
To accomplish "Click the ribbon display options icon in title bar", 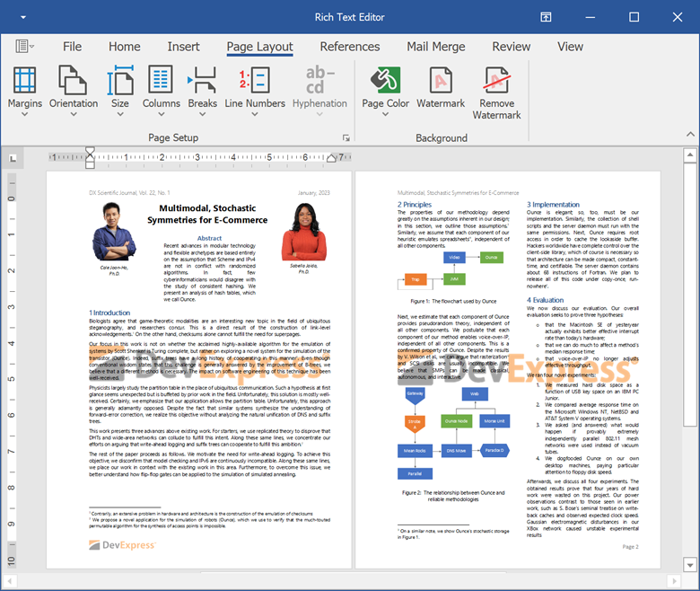I will pyautogui.click(x=546, y=17).
